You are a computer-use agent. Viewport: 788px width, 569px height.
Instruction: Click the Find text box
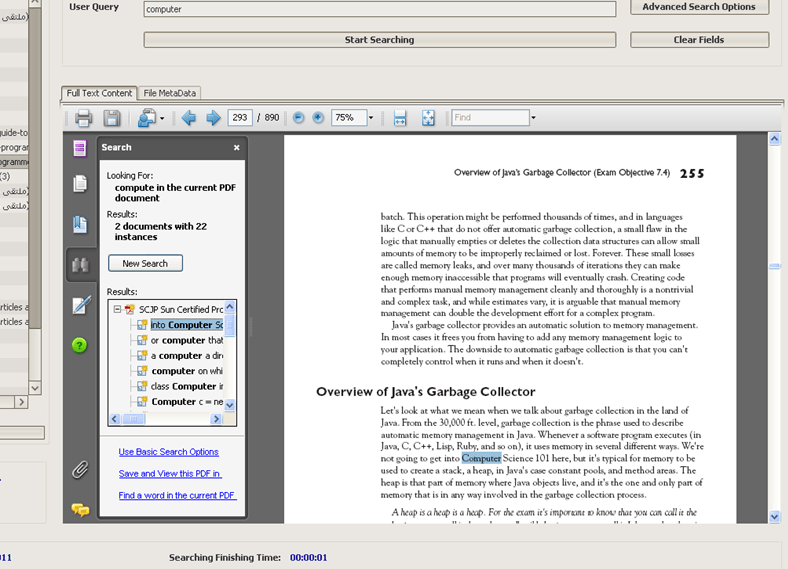[490, 118]
